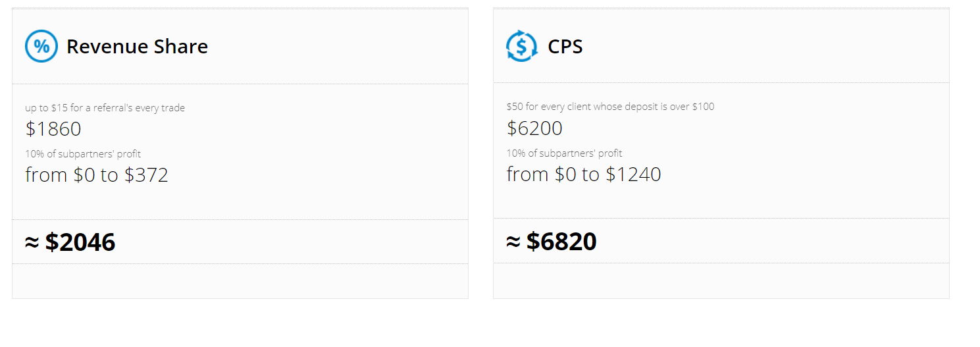Viewport: 980px width, 347px height.
Task: Click the Revenue Share percent icon
Action: pos(41,47)
